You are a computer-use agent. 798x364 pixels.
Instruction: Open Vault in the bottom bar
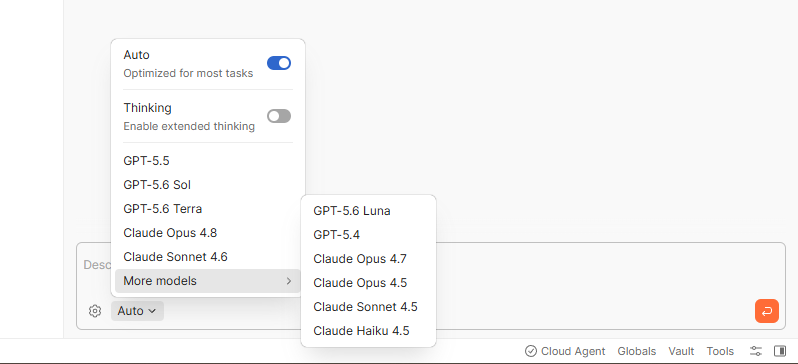[x=681, y=351]
